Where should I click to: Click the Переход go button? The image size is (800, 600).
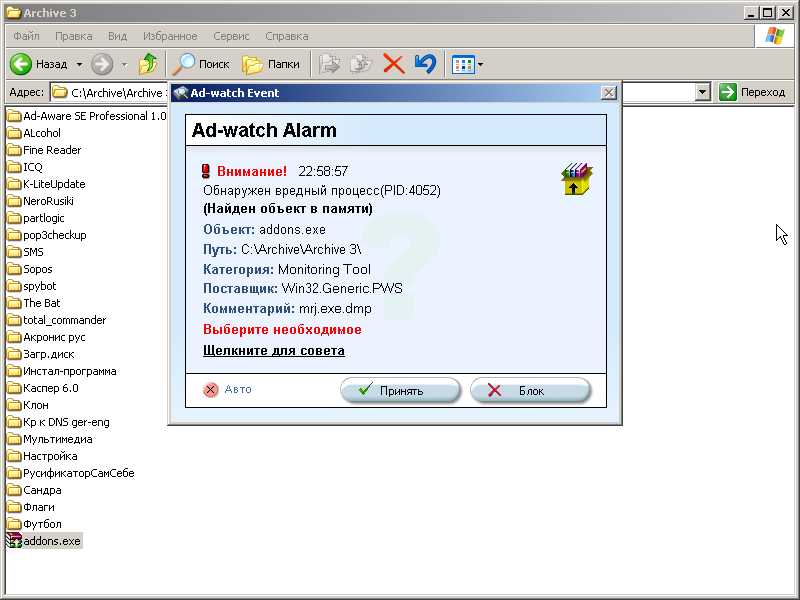(752, 92)
